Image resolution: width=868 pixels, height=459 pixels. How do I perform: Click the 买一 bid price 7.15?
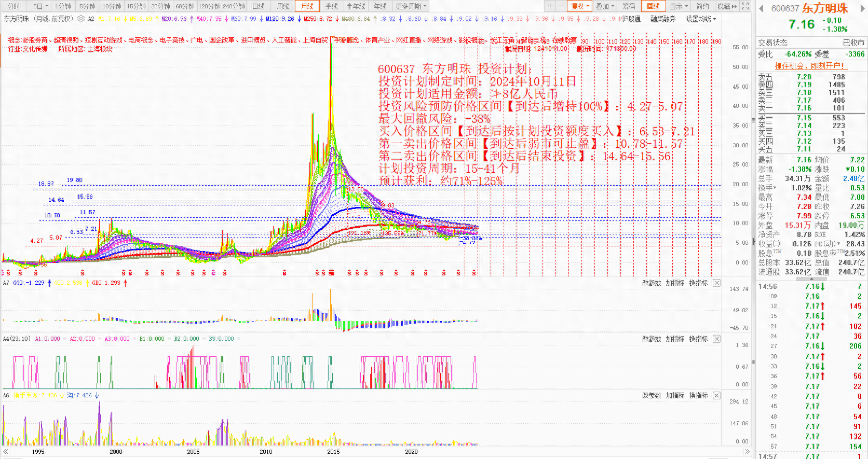tap(804, 118)
